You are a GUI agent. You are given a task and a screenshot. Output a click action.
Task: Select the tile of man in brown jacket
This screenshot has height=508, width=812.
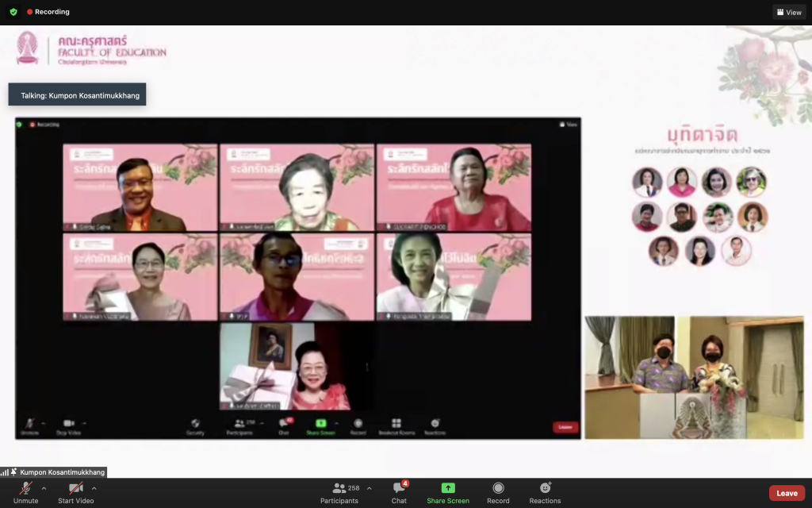click(140, 187)
